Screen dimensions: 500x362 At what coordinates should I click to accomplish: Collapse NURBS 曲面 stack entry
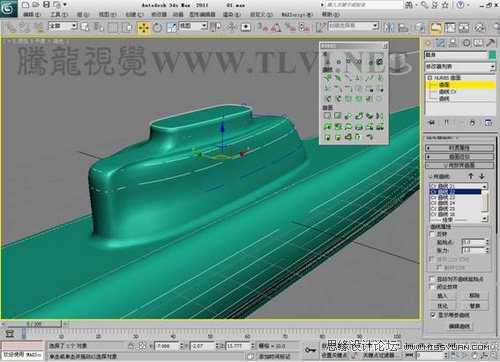(430, 78)
